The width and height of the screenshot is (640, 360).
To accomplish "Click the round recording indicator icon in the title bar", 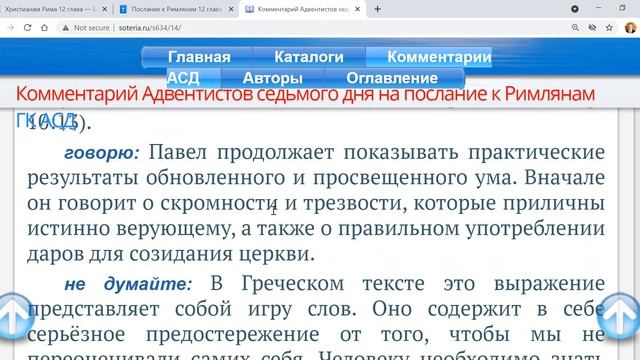I will point(574,9).
